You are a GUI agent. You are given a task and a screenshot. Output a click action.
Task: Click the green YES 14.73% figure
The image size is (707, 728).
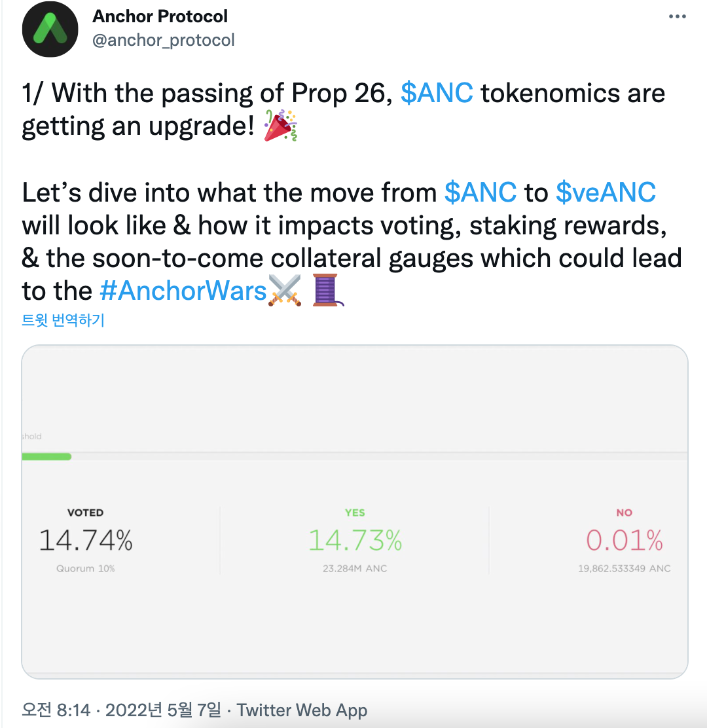click(355, 541)
